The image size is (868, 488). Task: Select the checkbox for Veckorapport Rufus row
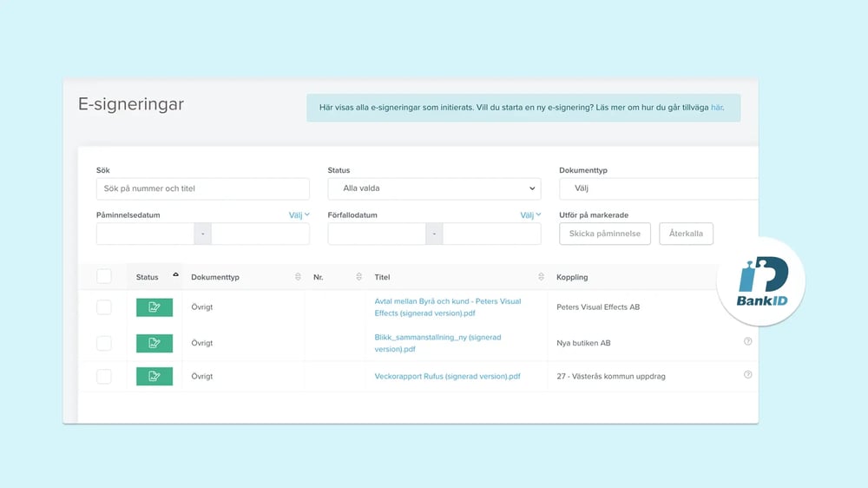pyautogui.click(x=104, y=376)
